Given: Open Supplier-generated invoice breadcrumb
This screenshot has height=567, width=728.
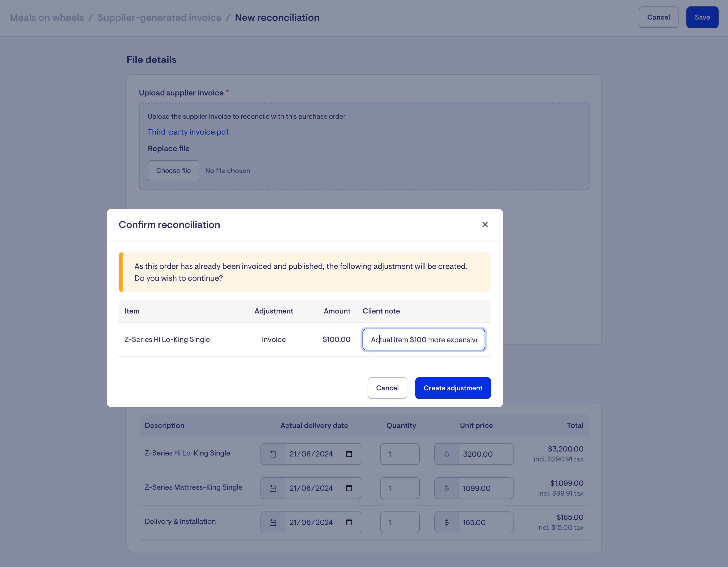Looking at the screenshot, I should 159,17.
